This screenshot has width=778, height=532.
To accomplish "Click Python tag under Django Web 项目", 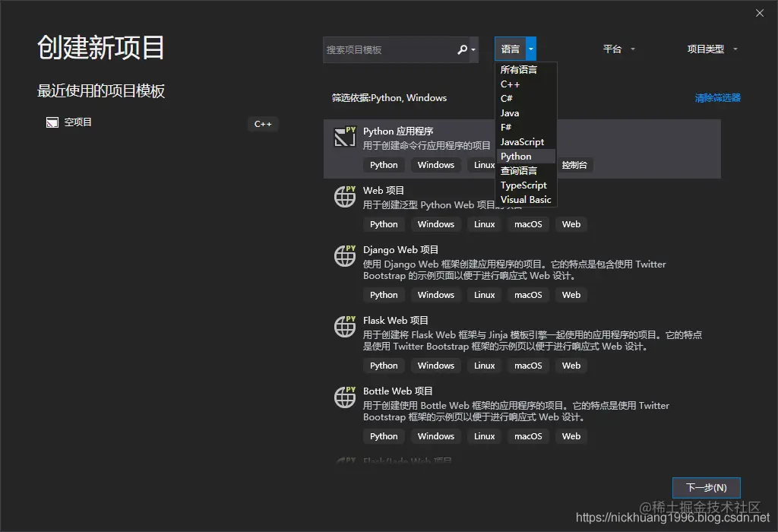I will [384, 295].
